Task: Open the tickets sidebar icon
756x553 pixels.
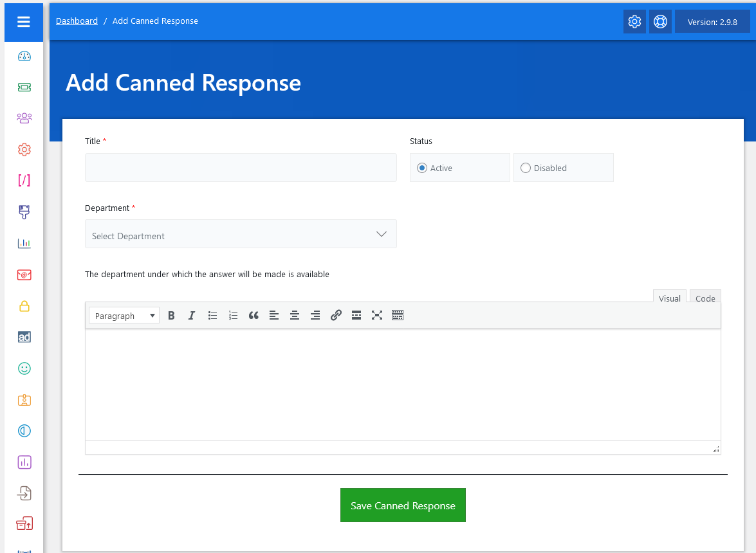Action: (24, 87)
